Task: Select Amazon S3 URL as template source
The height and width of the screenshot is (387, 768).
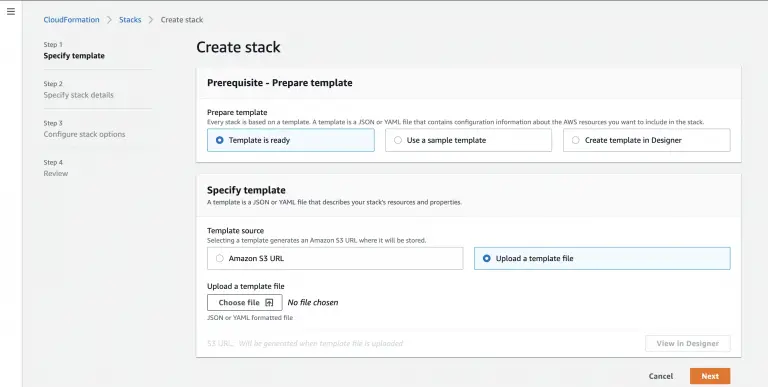Action: coord(335,258)
